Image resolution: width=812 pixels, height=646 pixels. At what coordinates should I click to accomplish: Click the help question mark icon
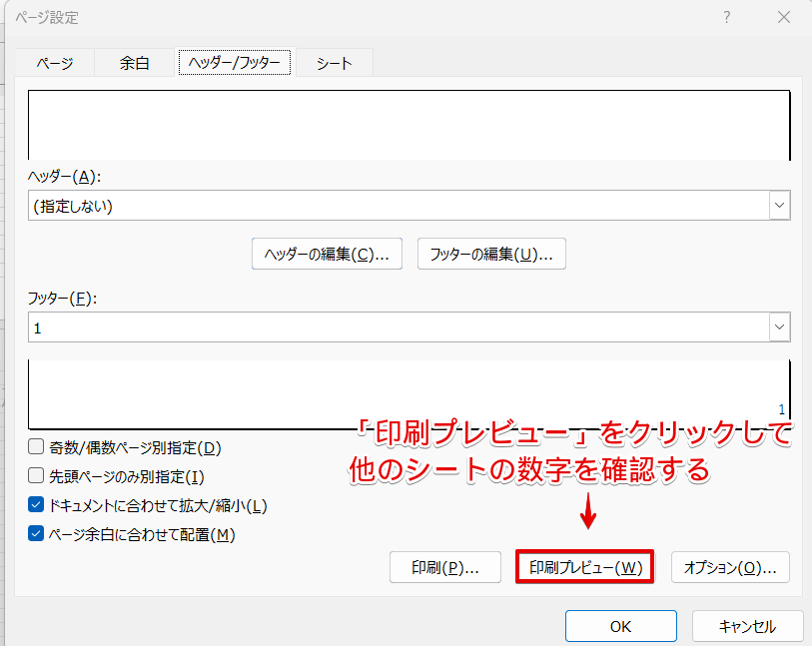pos(727,18)
